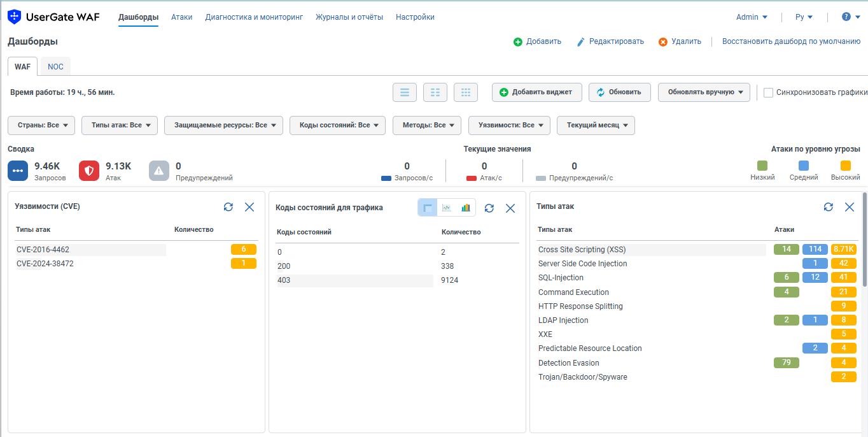The image size is (868, 437).
Task: Expand Обновлять вручную dropdown
Action: point(704,92)
